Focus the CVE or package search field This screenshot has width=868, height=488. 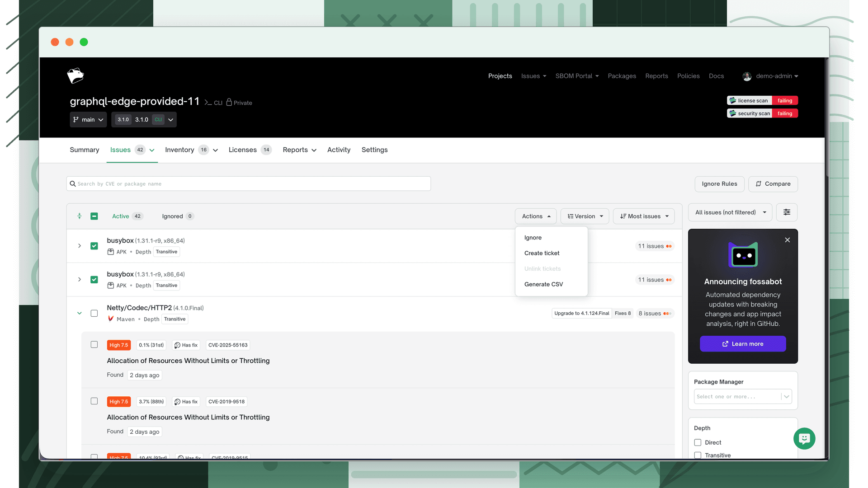click(x=249, y=184)
